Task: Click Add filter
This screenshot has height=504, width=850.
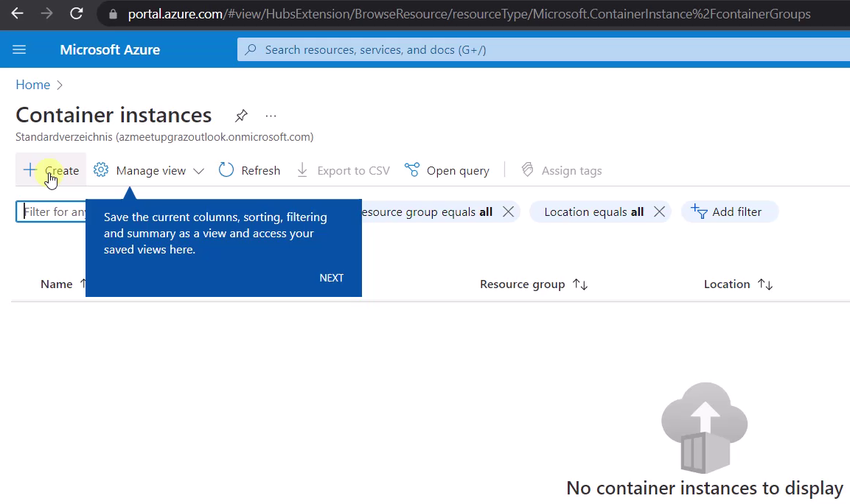Action: coord(730,212)
